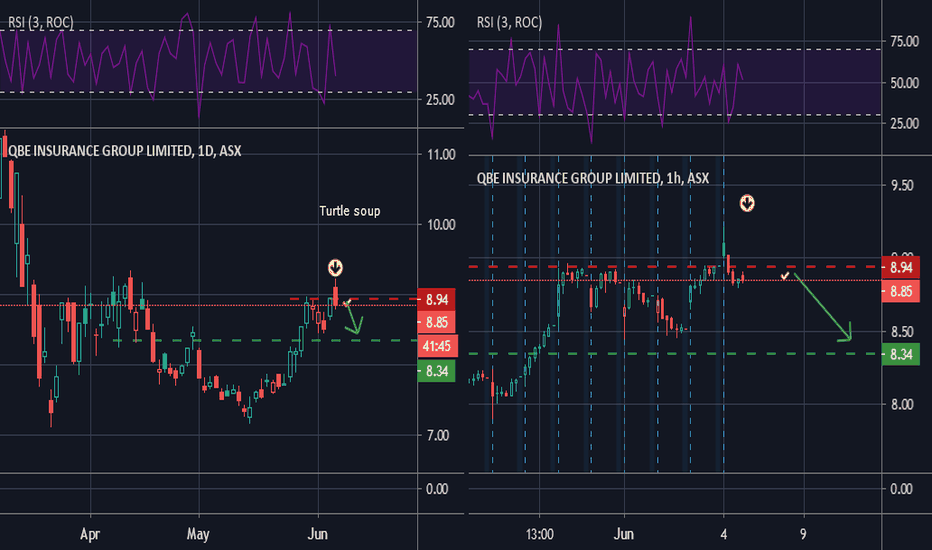Select the red 8.85 price label on the 1h chart
This screenshot has width=932, height=550.
(x=901, y=291)
